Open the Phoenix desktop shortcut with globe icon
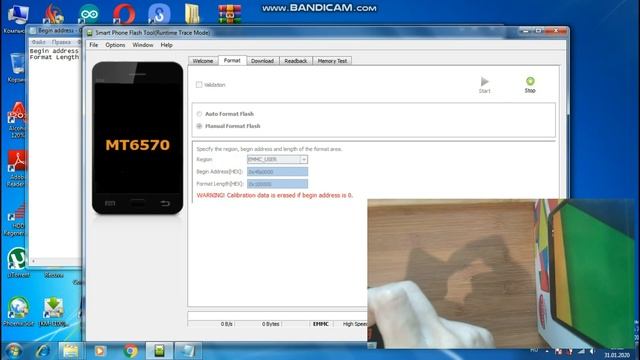Screen dimensions: 640x360 (x=18, y=311)
